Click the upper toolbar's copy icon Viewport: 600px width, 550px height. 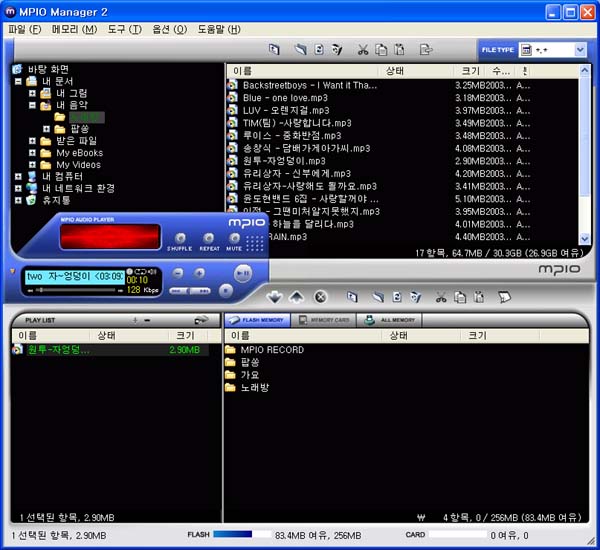tap(381, 49)
